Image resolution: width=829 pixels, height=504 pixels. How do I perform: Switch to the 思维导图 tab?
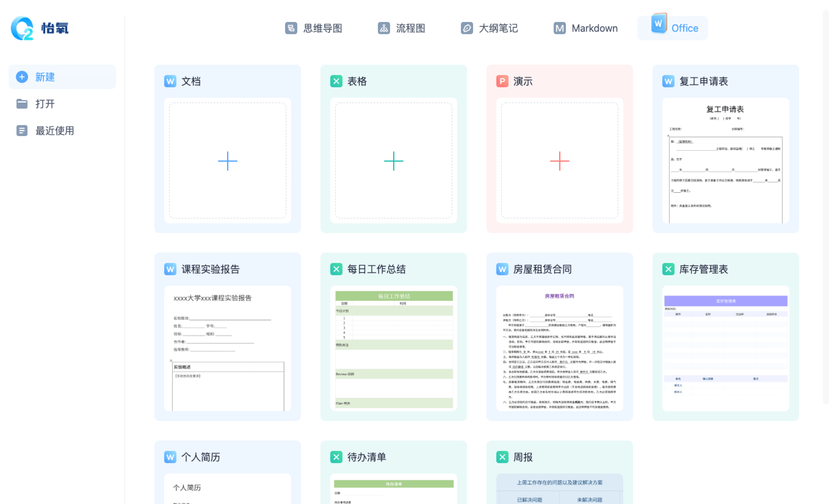point(313,28)
